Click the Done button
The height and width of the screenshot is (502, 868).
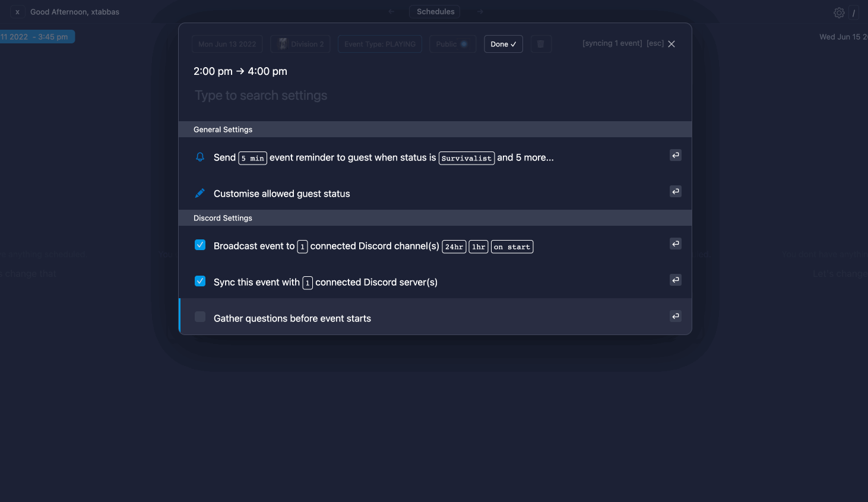503,44
